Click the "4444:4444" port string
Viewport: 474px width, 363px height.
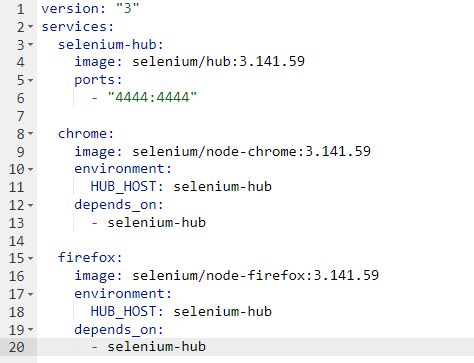click(152, 97)
